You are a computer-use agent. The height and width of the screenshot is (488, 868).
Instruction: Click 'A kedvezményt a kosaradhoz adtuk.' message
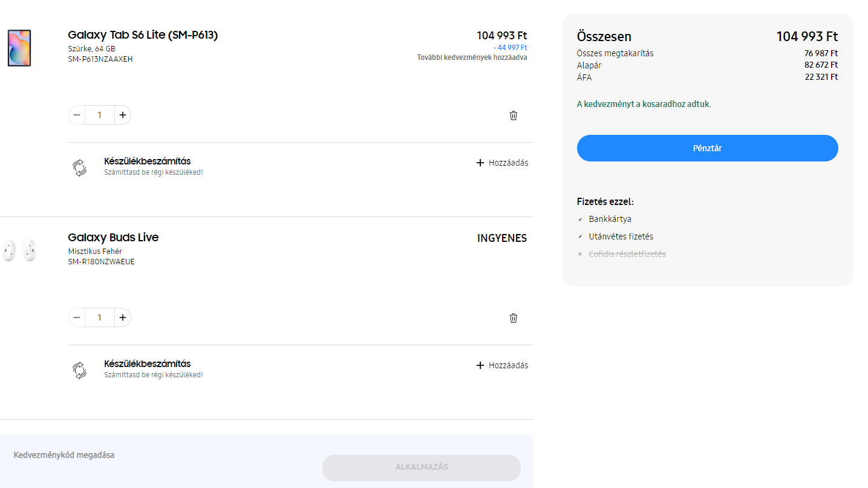click(644, 104)
